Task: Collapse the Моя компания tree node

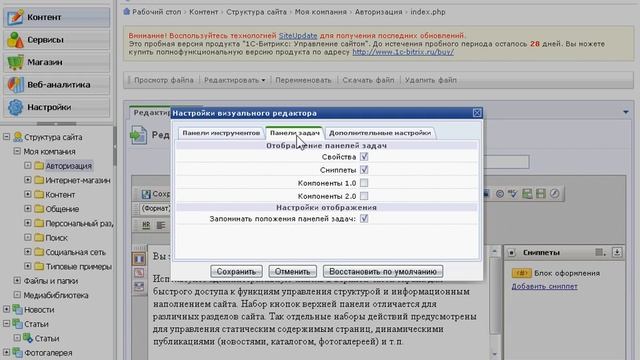Action: click(x=17, y=151)
